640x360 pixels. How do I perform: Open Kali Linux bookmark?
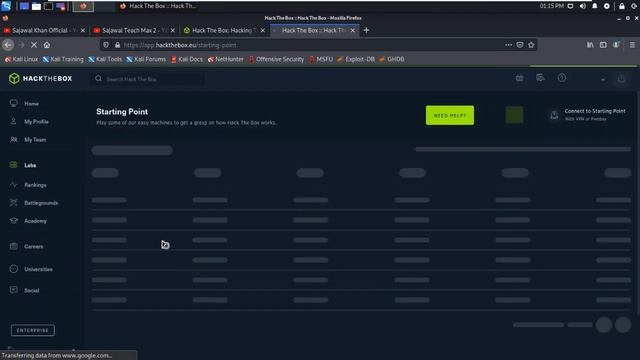[x=21, y=59]
